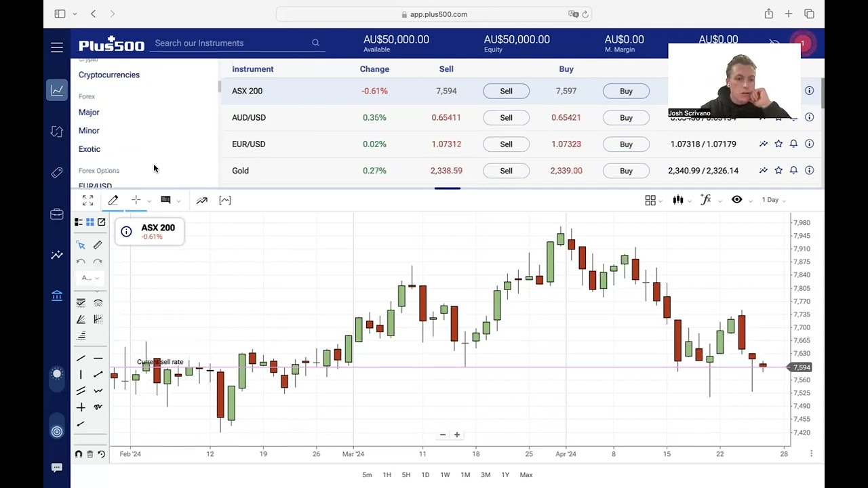Click the target icon in left sidebar
This screenshot has width=868, height=488.
pos(57,432)
